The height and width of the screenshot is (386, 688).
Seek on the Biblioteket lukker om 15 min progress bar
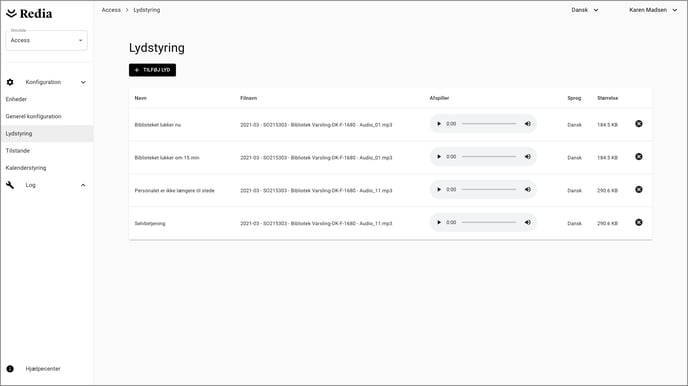[x=489, y=157]
